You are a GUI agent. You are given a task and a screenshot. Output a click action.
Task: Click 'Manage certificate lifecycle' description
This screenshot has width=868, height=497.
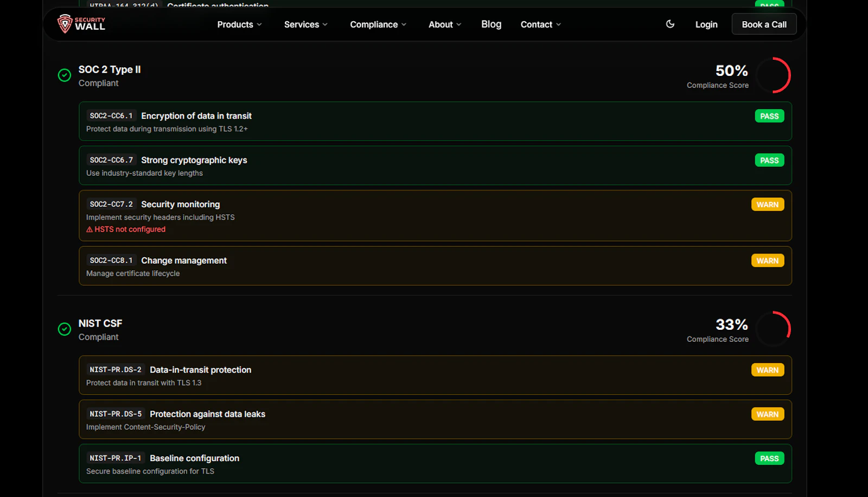click(133, 273)
